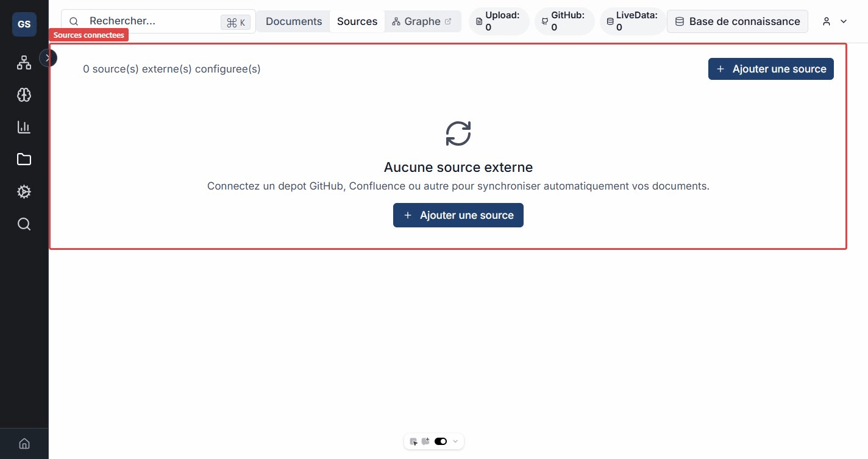Expand the sidebar with the arrow button

coord(48,58)
